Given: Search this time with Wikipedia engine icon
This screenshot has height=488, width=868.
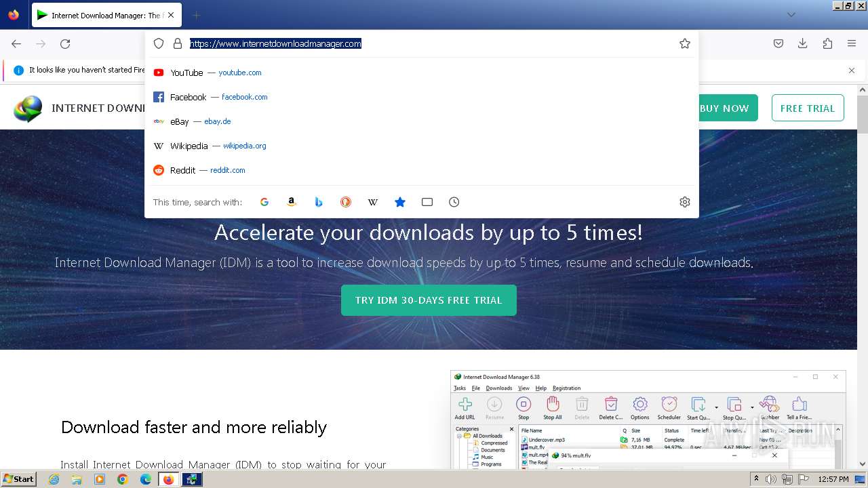Looking at the screenshot, I should pos(373,202).
